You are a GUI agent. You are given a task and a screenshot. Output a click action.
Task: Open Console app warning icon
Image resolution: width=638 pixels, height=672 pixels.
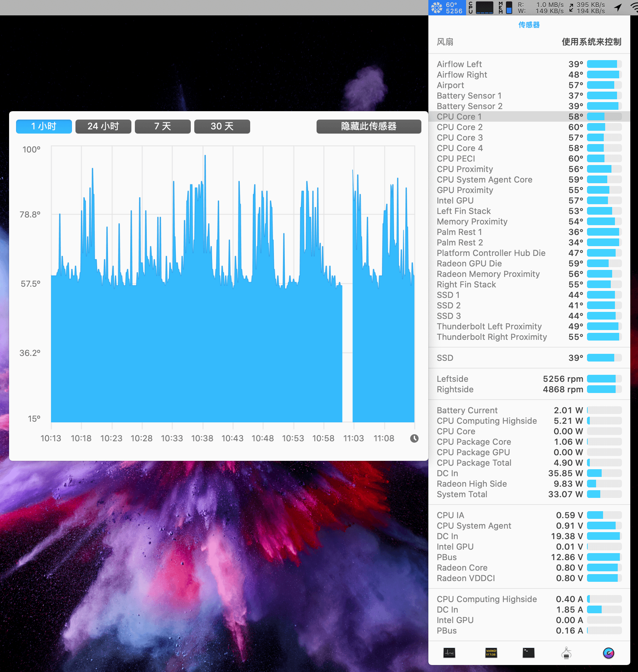point(491,653)
